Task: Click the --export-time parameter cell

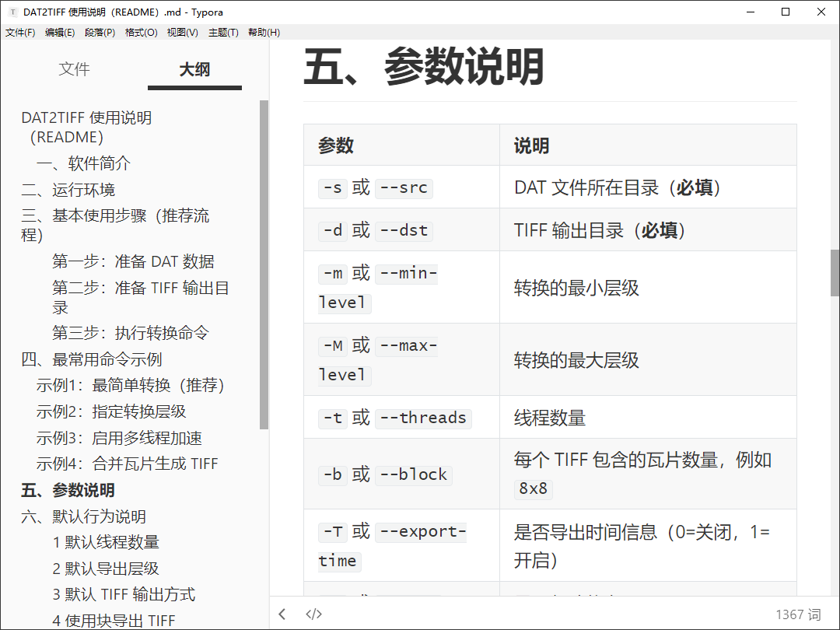Action: [x=402, y=546]
